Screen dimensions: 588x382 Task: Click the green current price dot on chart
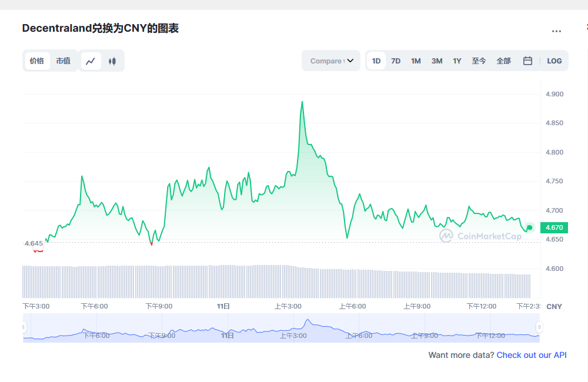pos(530,227)
